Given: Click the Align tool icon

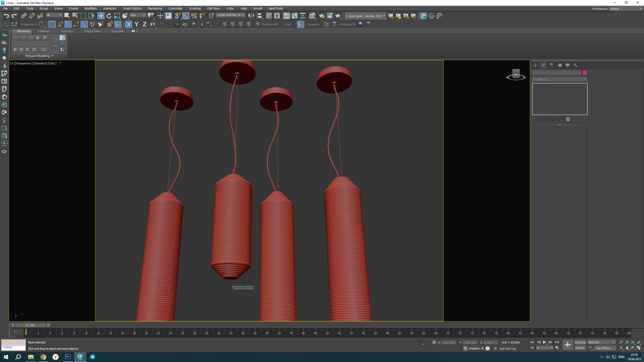Looking at the screenshot, I should pyautogui.click(x=259, y=16).
